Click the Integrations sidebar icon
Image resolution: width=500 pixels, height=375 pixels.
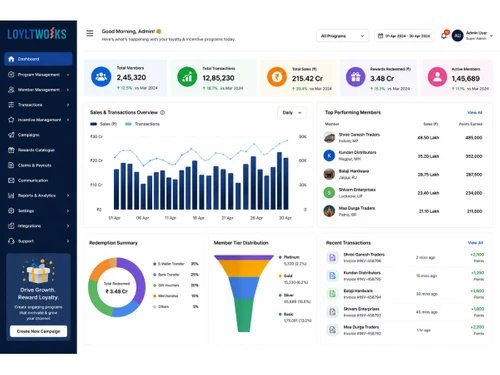pyautogui.click(x=11, y=226)
